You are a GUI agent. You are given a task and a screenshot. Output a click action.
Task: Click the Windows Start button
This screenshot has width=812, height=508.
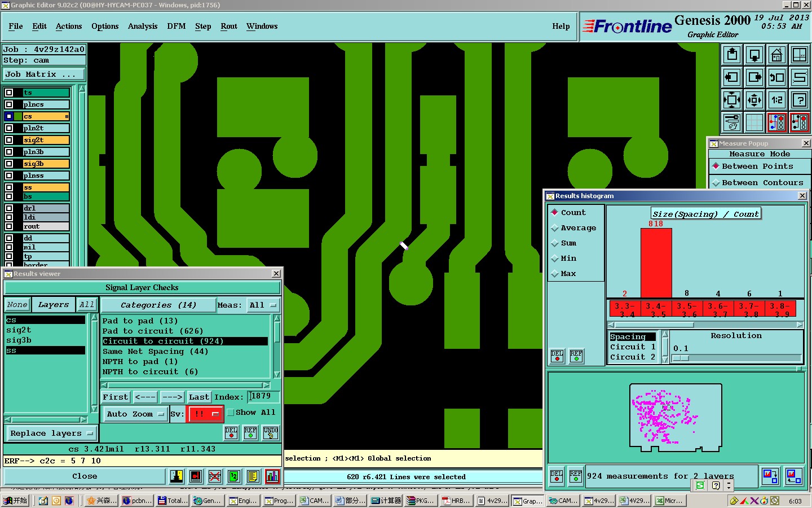pos(16,501)
